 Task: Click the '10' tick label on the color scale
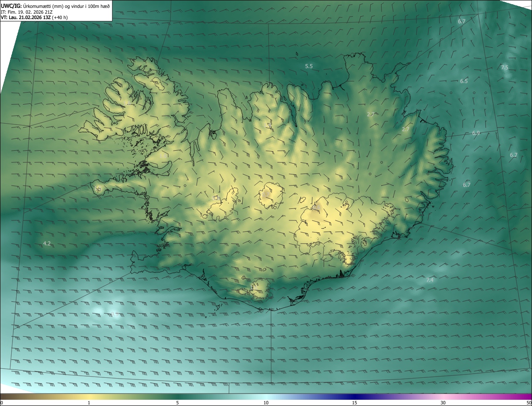(x=266, y=403)
